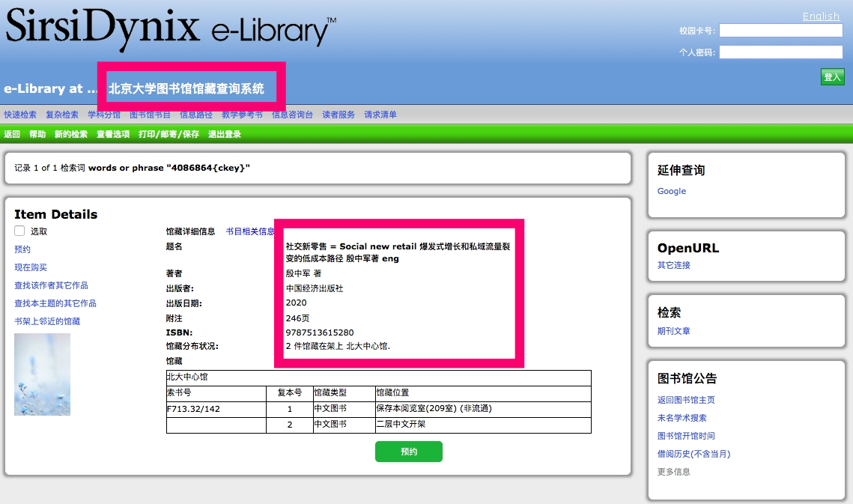
Task: Click 查找该作者其它作品 link
Action: click(51, 285)
